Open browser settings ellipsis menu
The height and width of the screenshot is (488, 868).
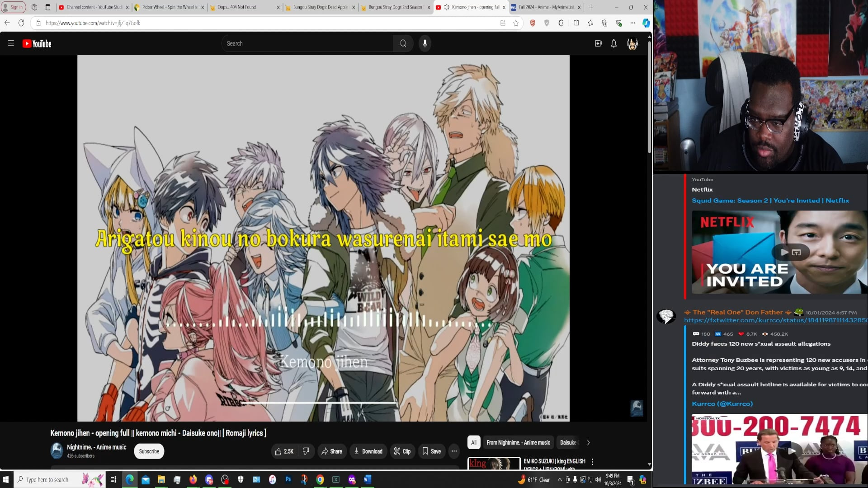click(632, 23)
